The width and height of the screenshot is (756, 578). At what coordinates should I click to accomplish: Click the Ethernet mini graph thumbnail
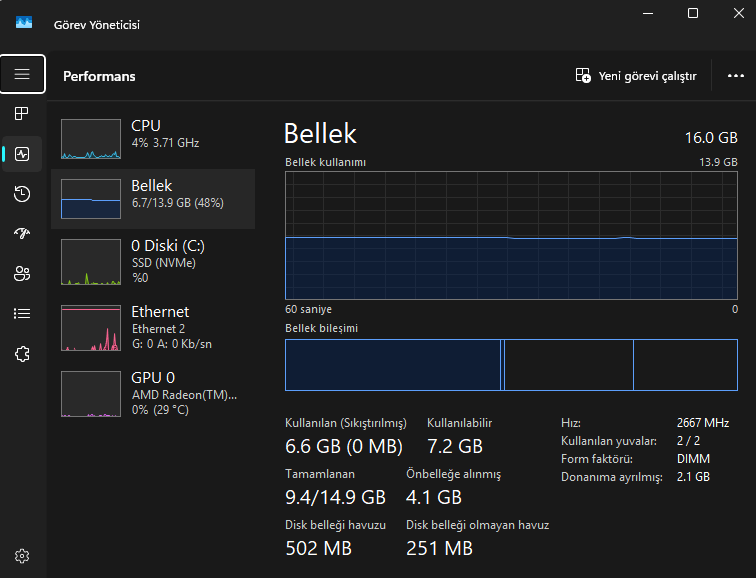click(91, 328)
